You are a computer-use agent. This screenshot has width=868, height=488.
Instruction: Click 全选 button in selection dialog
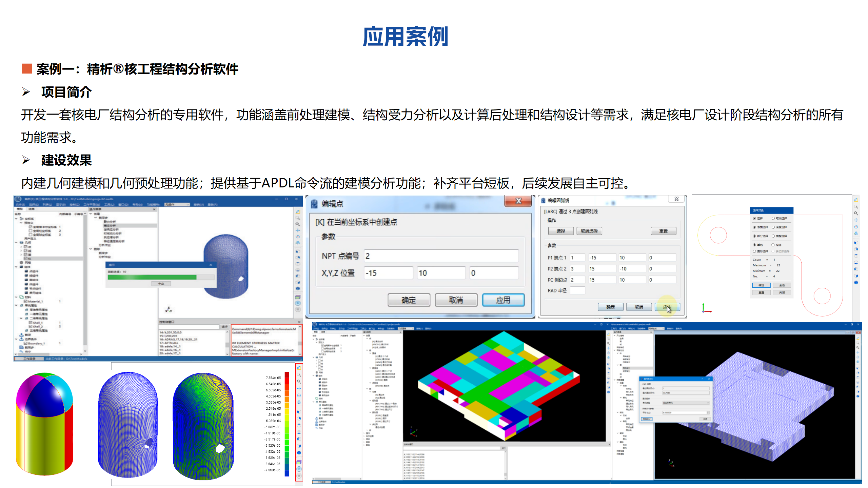(x=782, y=285)
